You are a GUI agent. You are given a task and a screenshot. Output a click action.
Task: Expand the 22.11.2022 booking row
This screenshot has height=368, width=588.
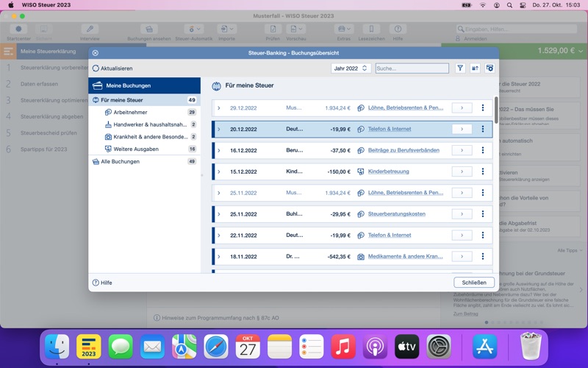(218, 236)
